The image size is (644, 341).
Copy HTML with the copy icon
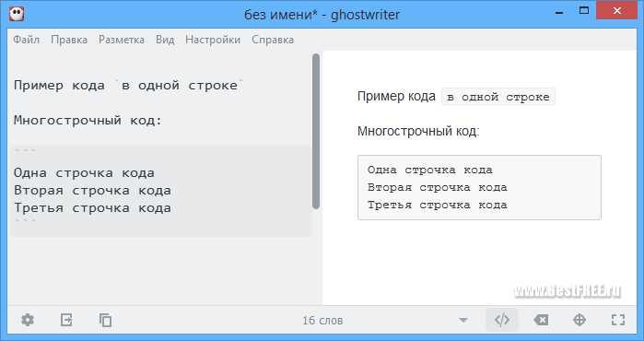(x=105, y=320)
